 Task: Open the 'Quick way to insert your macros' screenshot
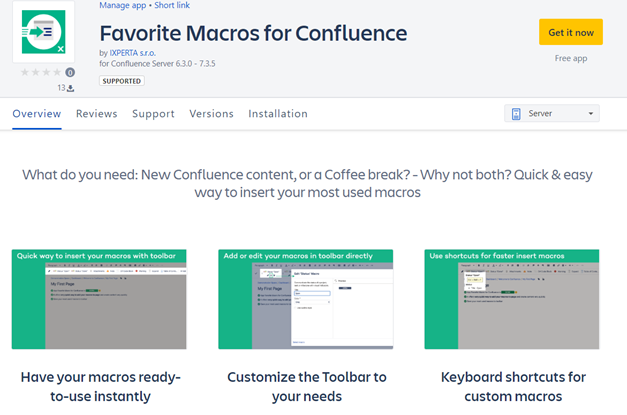click(99, 299)
